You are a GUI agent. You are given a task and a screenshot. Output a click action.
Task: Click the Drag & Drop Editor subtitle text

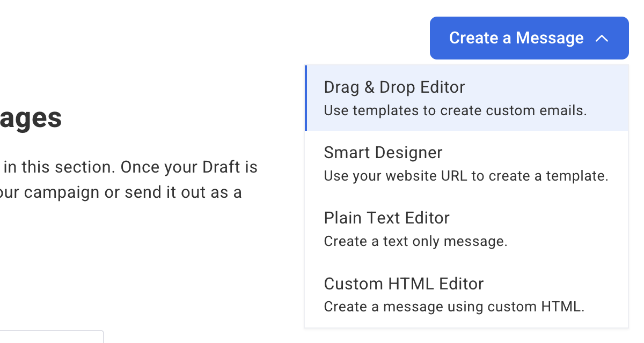point(455,110)
